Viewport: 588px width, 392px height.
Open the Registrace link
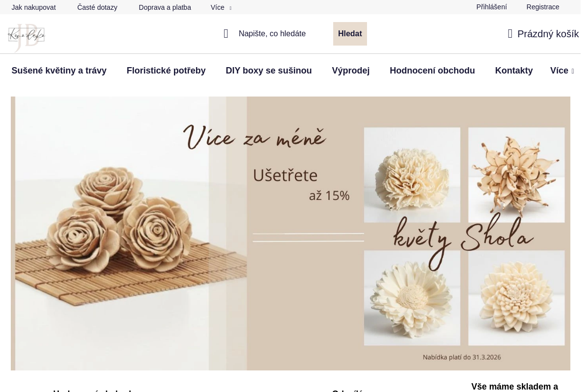point(543,7)
